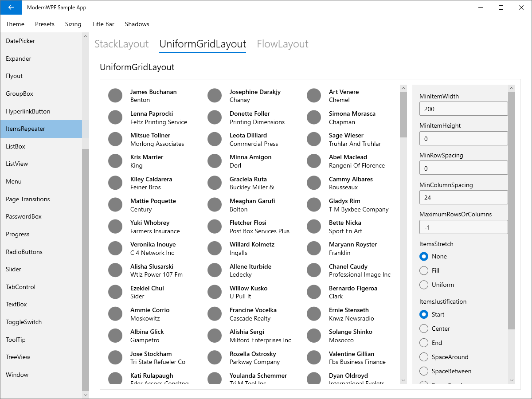Open the Shadows menu
Viewport: 532px width, 399px height.
pos(137,24)
